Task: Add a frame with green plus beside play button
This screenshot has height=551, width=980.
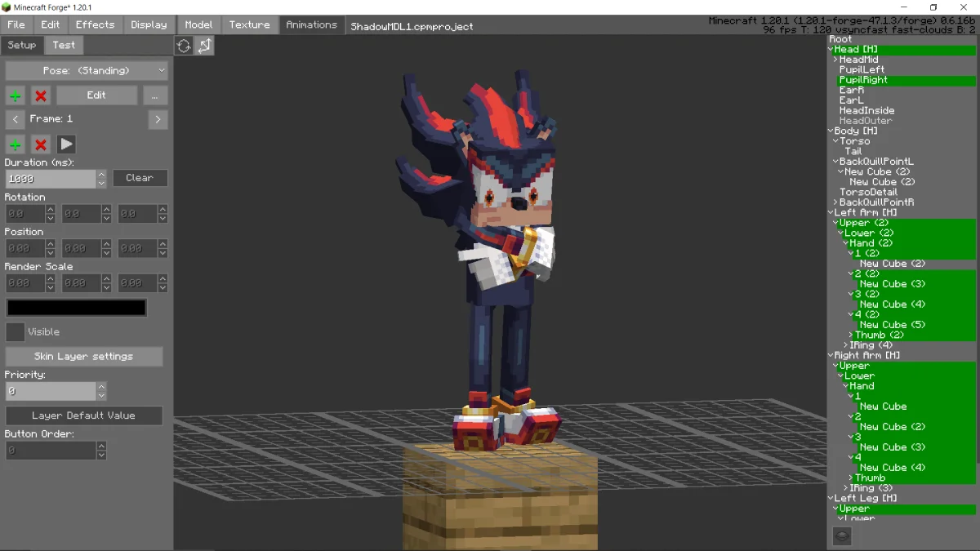Action: pyautogui.click(x=16, y=144)
